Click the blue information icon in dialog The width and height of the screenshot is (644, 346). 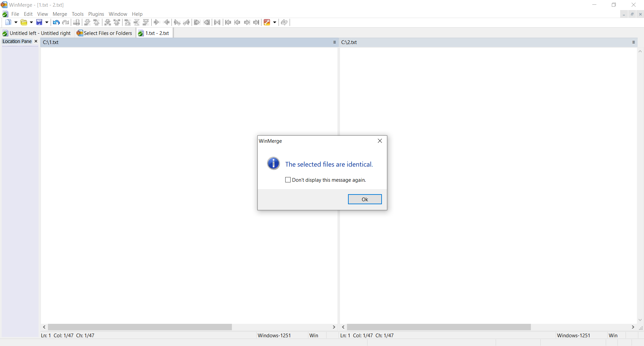click(x=273, y=164)
